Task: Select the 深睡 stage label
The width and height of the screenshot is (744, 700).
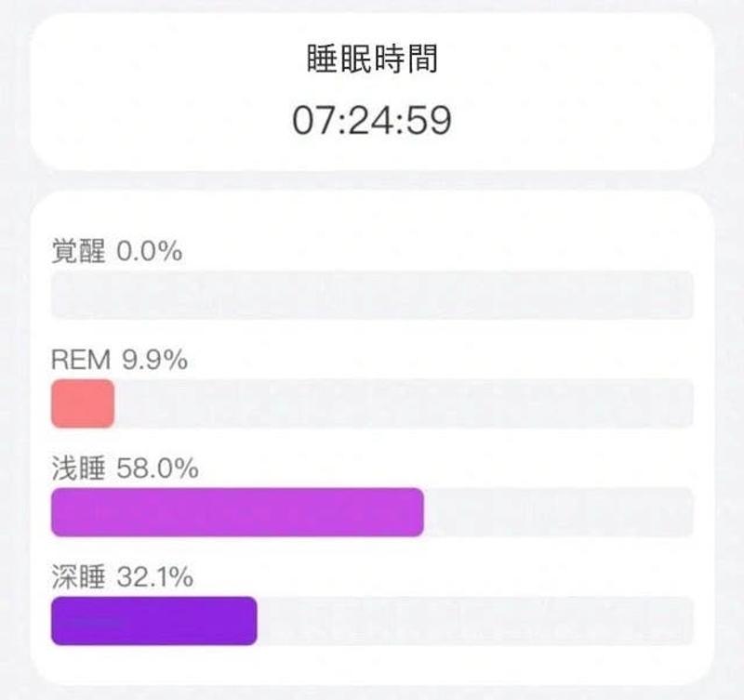Action: click(x=78, y=578)
